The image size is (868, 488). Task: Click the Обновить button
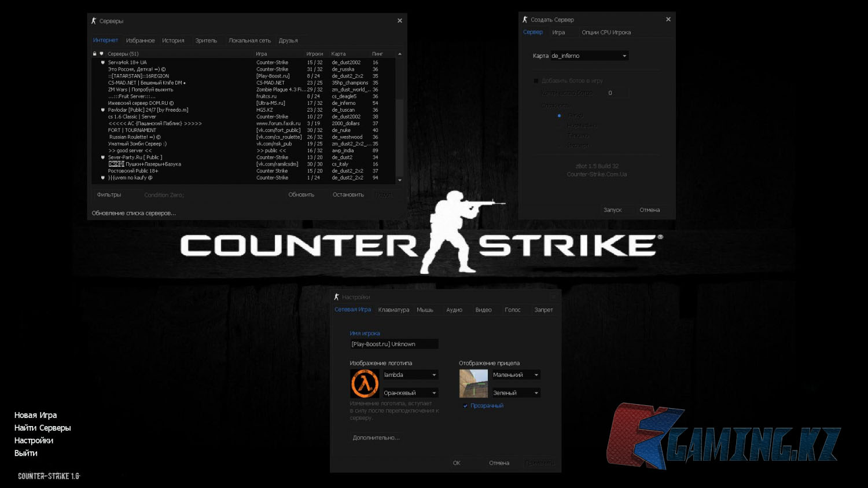[x=301, y=195]
